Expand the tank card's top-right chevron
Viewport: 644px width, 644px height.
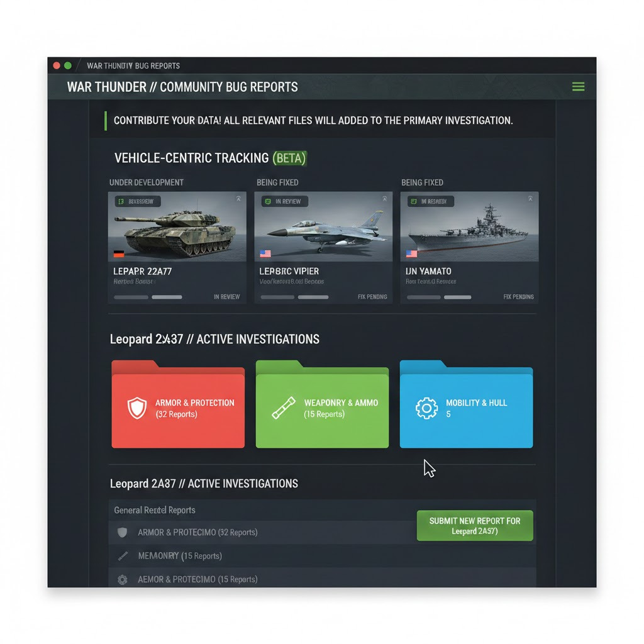[x=238, y=199]
